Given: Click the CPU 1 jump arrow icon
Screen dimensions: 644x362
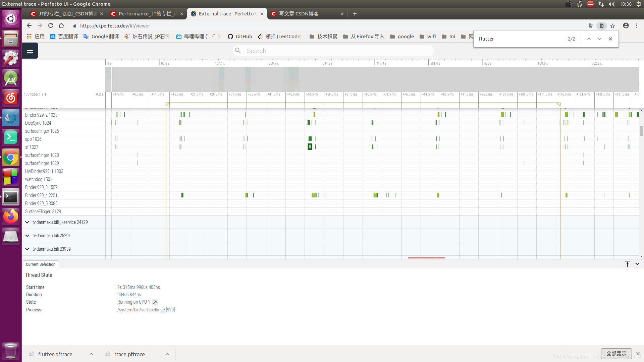Looking at the screenshot, I should point(155,302).
